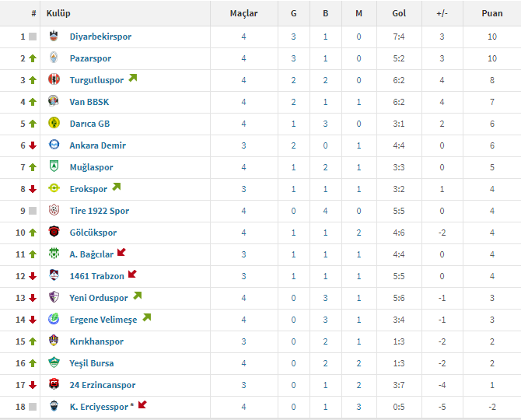Click the 24 Erzincanspor club crest
This screenshot has width=521, height=420.
click(54, 384)
